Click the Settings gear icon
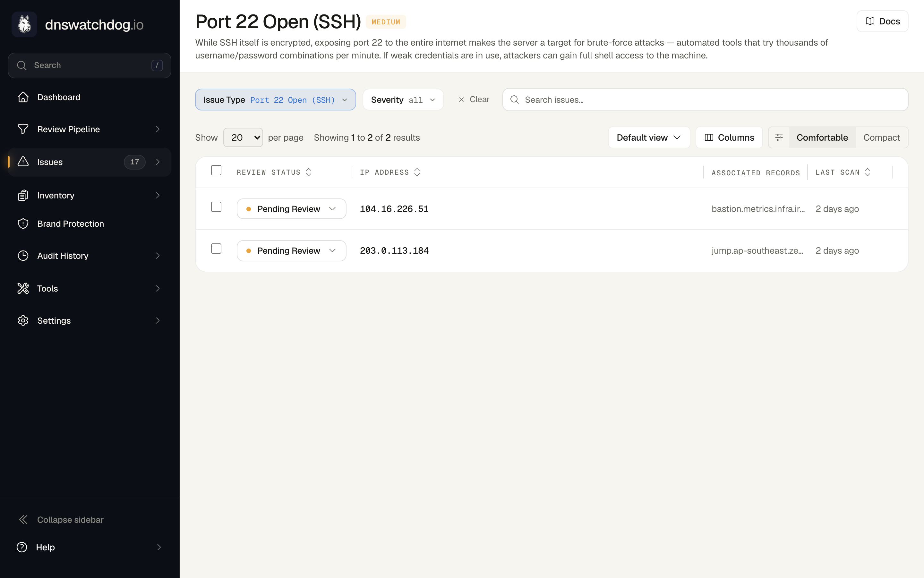The height and width of the screenshot is (578, 924). coord(23,320)
